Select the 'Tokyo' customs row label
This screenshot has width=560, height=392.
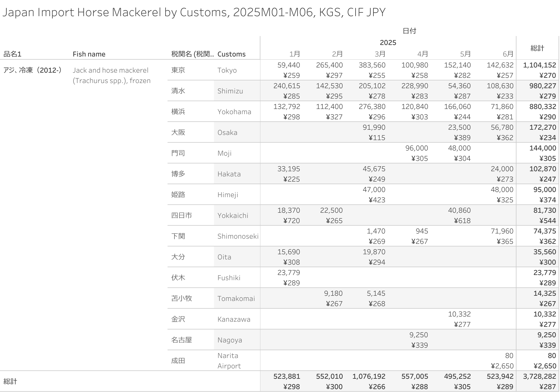227,70
